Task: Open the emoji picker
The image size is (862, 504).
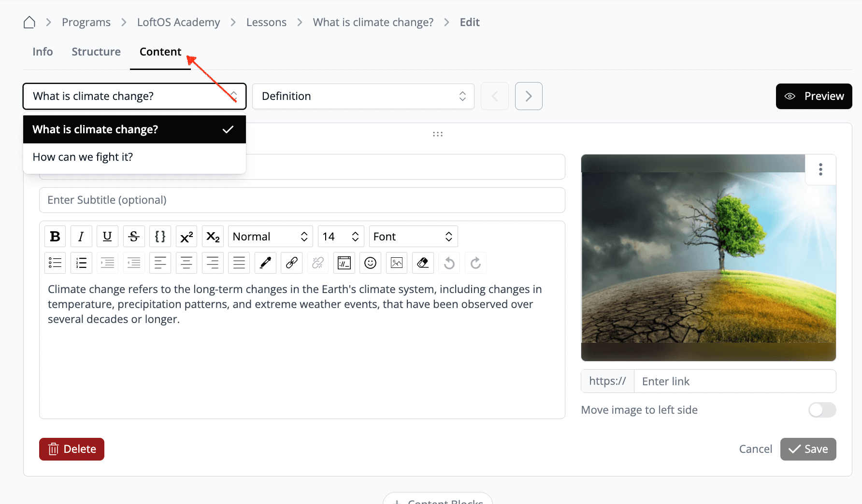Action: pos(370,263)
